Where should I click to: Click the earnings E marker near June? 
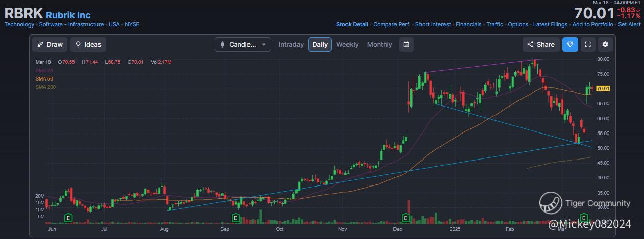pos(68,218)
